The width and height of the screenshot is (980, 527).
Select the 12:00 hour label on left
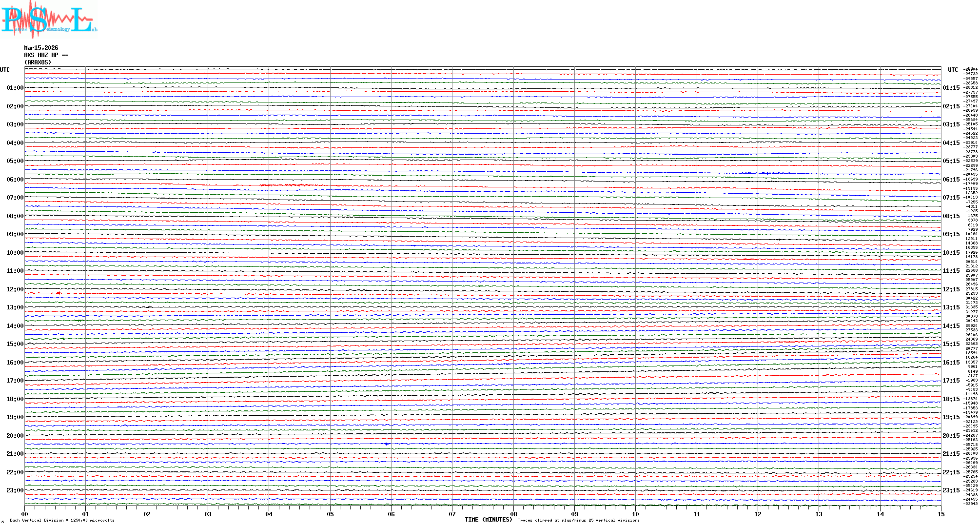pyautogui.click(x=15, y=289)
